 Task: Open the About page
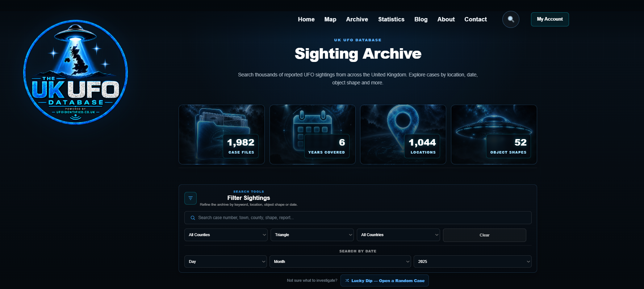pyautogui.click(x=446, y=19)
